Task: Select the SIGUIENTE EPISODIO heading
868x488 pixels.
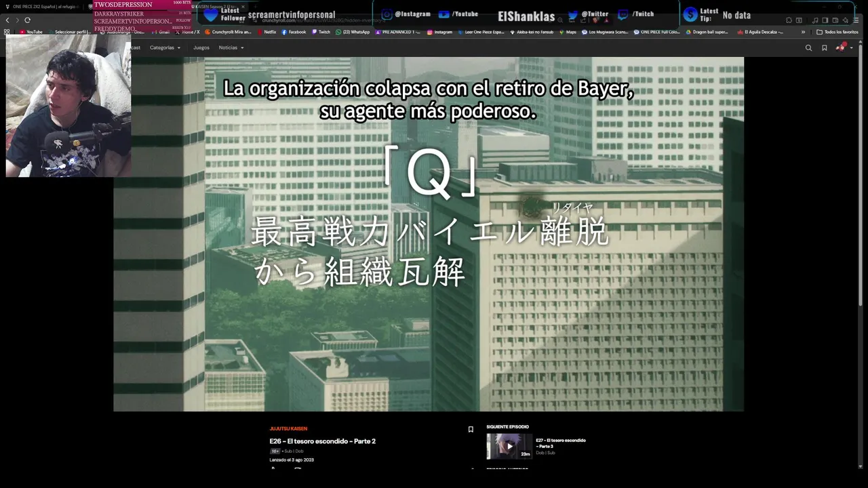Action: point(508,427)
